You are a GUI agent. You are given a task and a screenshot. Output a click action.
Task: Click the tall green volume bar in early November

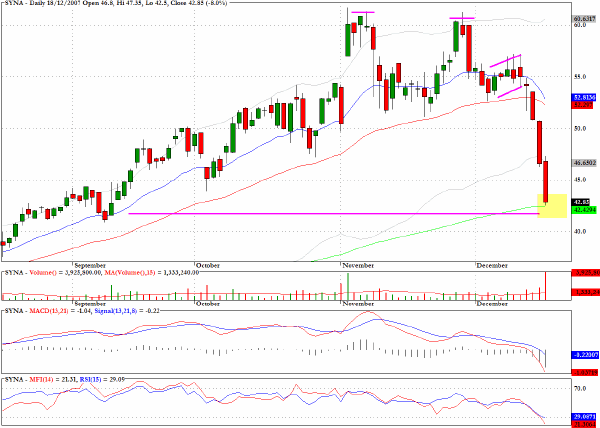pos(348,286)
